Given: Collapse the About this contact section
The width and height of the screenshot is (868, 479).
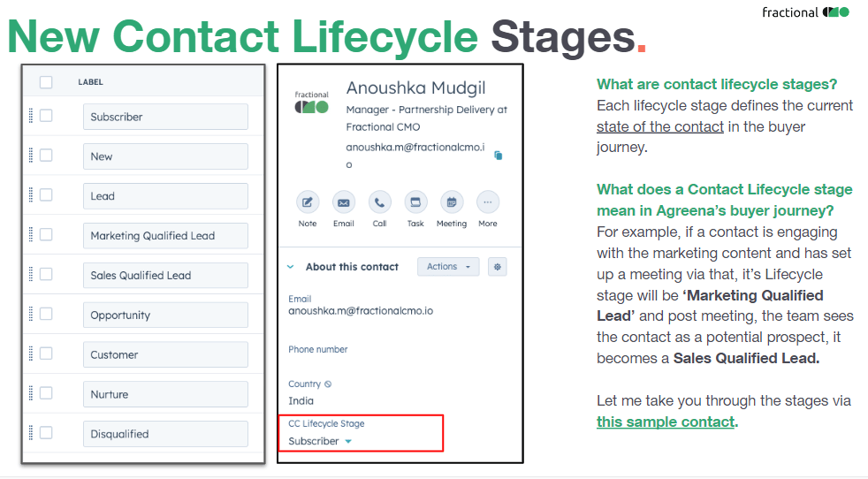Looking at the screenshot, I should 290,267.
